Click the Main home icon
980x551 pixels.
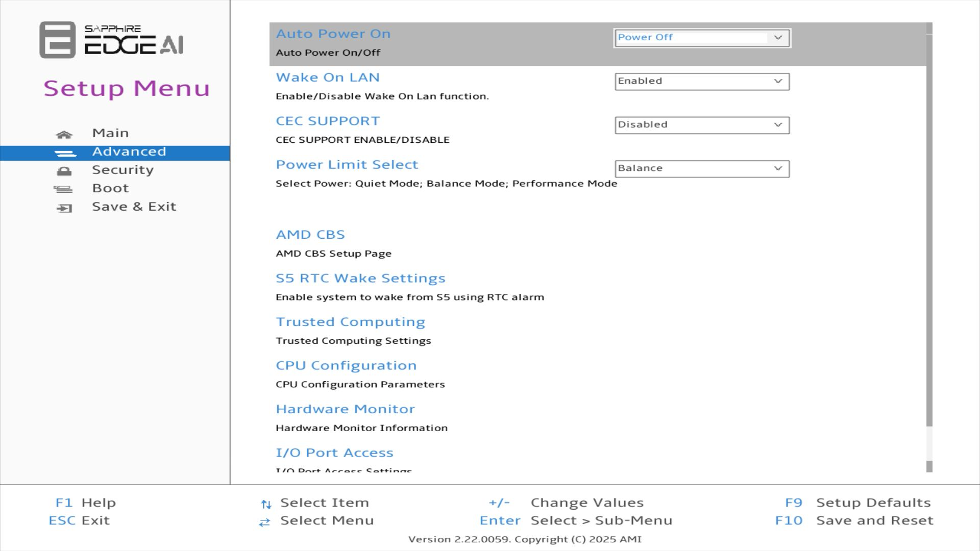64,135
